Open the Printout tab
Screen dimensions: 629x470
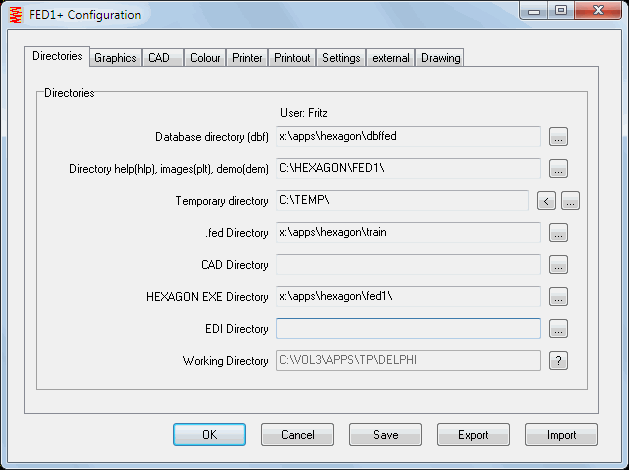point(292,58)
